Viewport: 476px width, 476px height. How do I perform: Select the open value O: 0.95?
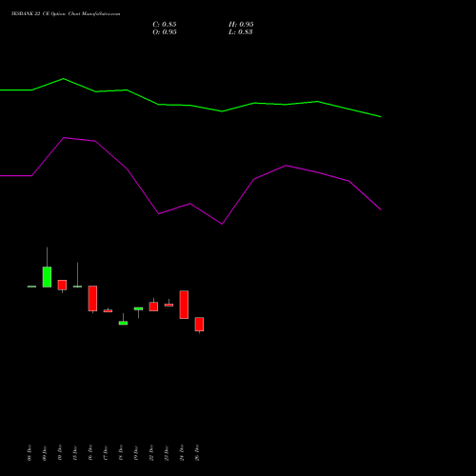pos(165,32)
